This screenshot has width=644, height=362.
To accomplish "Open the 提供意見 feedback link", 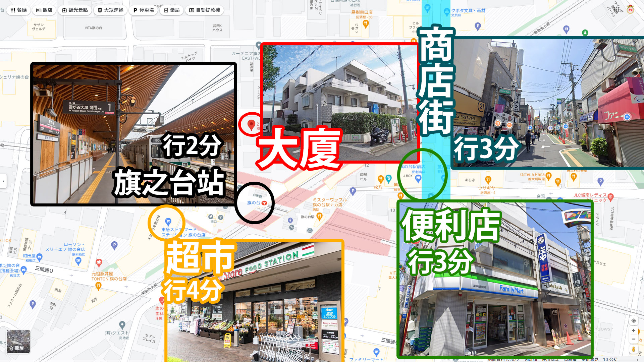I will click(590, 359).
